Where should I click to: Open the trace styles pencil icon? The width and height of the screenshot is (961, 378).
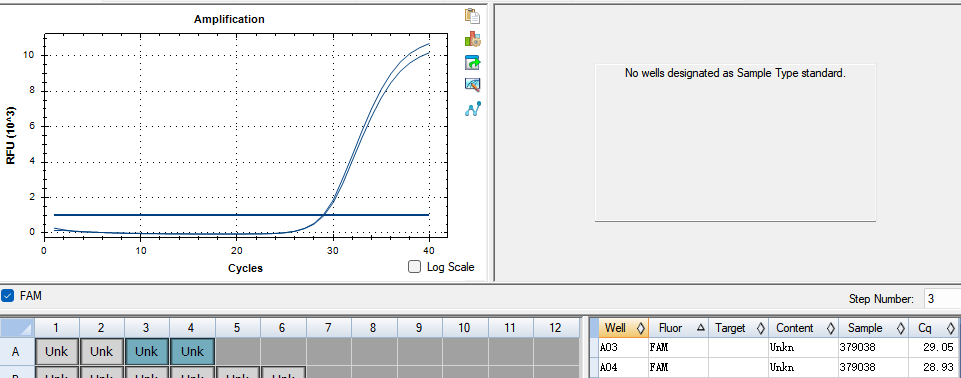pyautogui.click(x=473, y=85)
